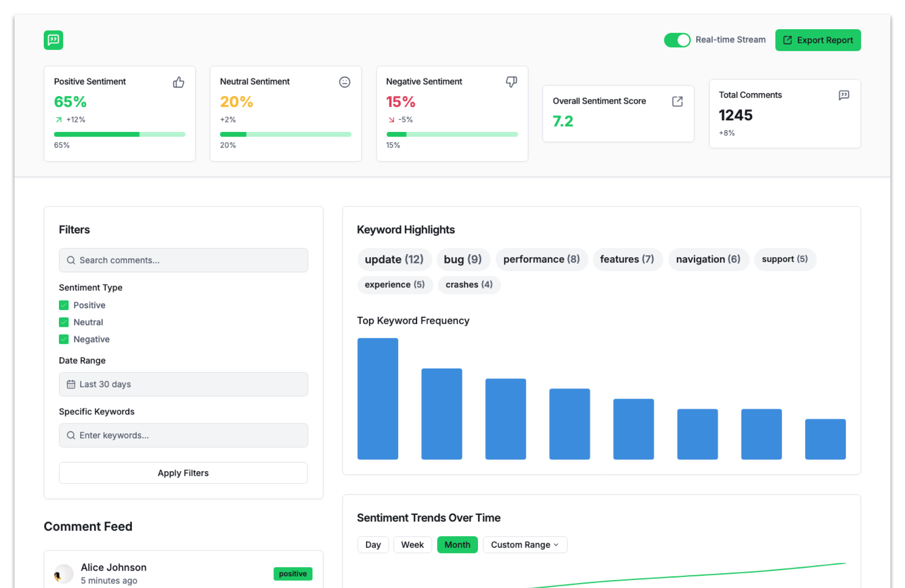The width and height of the screenshot is (905, 588).
Task: Open the Last 30 days date selector
Action: tap(183, 384)
